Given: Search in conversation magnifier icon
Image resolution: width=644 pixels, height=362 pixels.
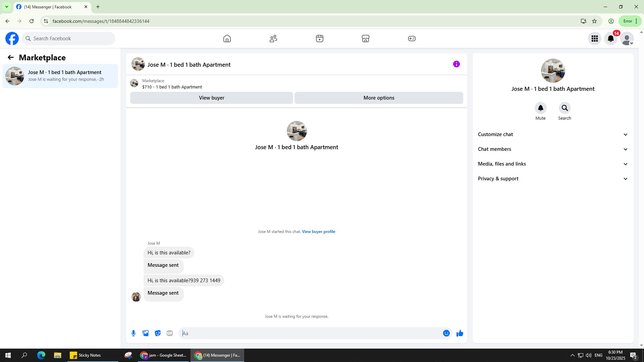Looking at the screenshot, I should click(565, 108).
